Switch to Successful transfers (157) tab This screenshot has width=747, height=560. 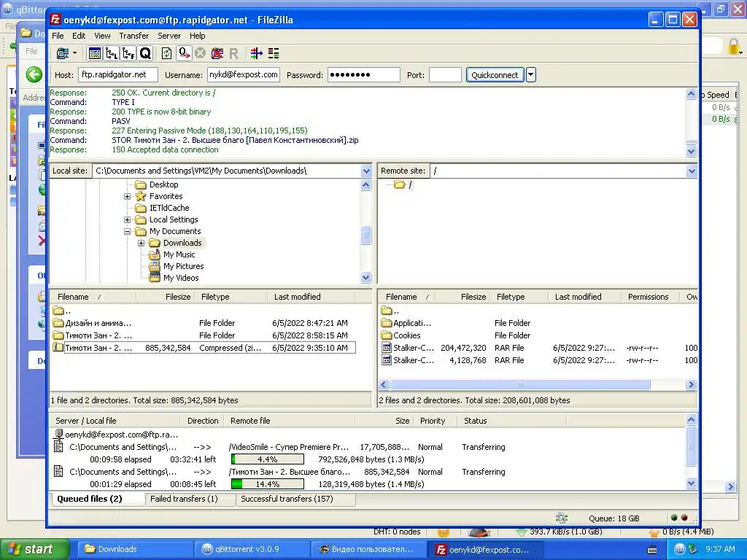click(x=295, y=499)
